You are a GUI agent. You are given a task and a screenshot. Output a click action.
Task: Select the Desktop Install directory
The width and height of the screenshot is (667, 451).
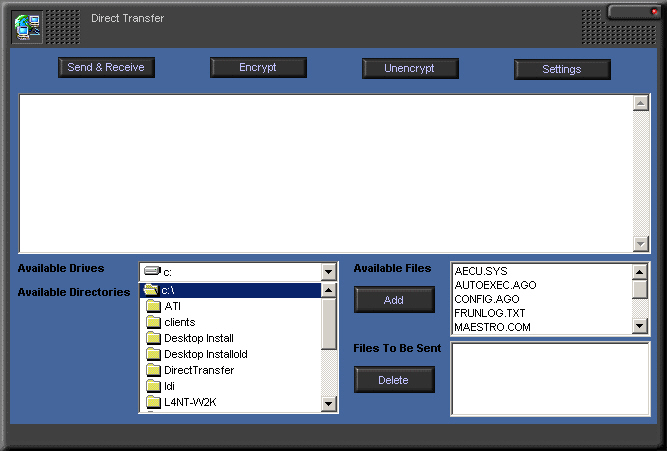click(230, 338)
